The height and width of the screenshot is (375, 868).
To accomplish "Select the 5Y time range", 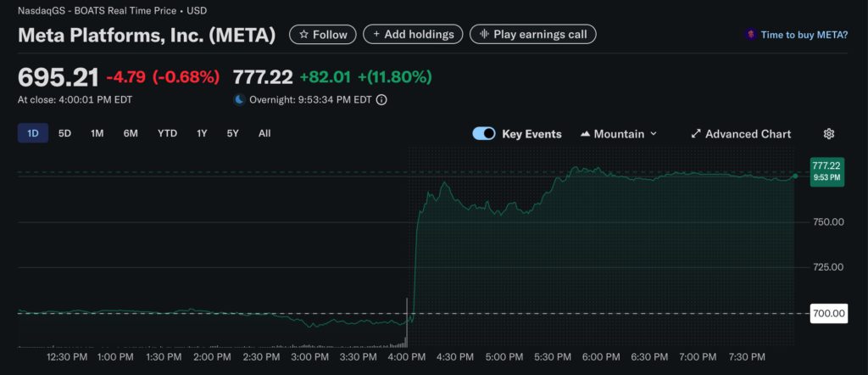I will pos(232,133).
